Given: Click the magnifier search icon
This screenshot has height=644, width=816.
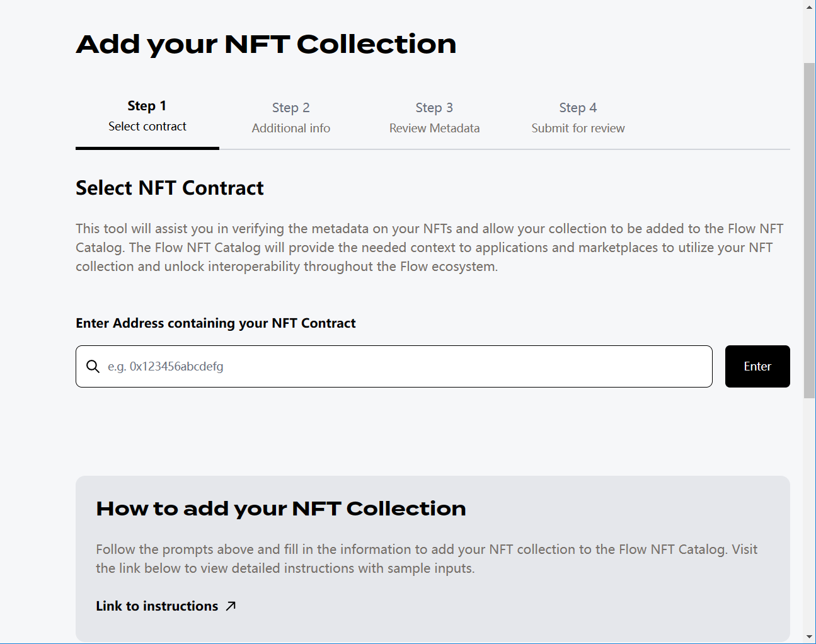Looking at the screenshot, I should pyautogui.click(x=93, y=367).
